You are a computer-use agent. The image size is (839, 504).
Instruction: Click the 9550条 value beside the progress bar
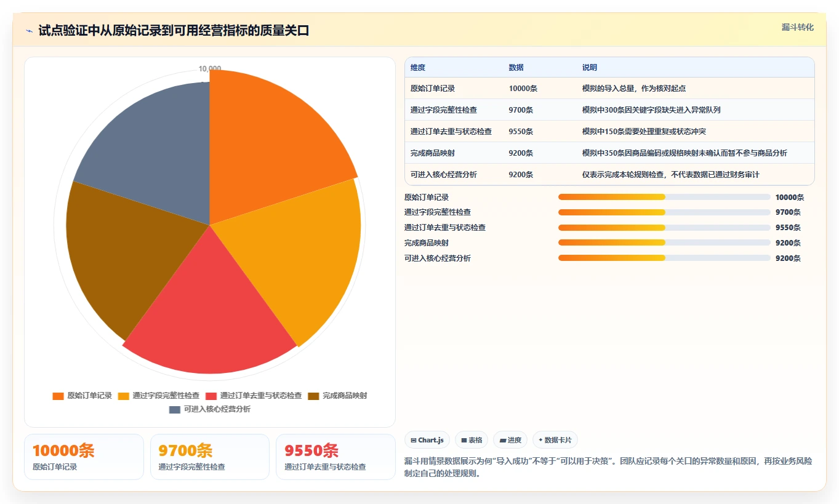point(788,228)
